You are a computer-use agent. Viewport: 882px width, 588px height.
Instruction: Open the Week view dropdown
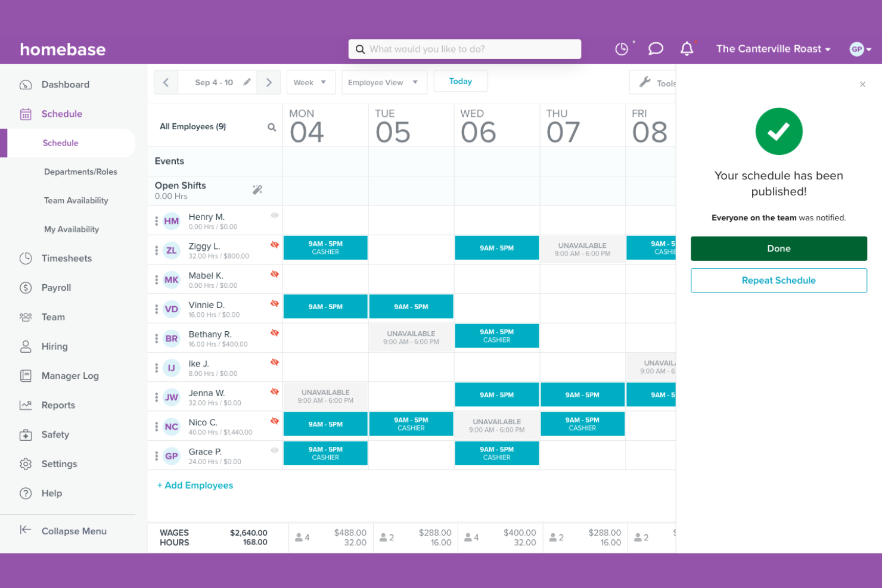pos(310,82)
